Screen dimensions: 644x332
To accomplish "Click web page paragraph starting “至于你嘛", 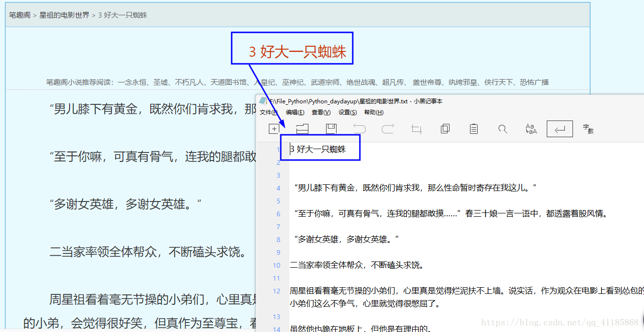I will point(153,157).
